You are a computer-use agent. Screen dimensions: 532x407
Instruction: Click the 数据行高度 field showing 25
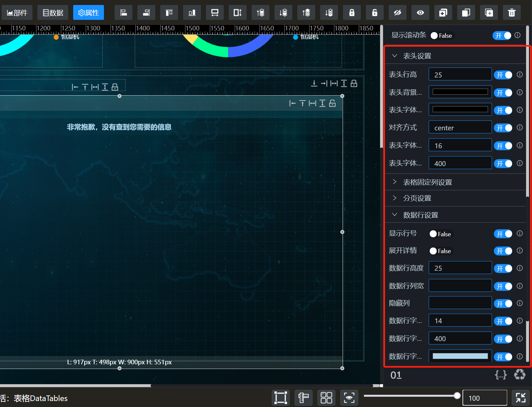[x=460, y=268]
